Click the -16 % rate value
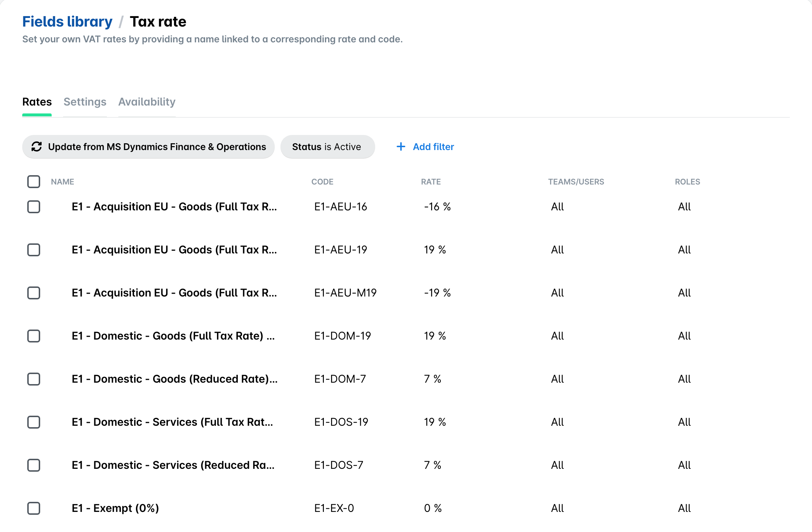The image size is (812, 532). click(437, 207)
